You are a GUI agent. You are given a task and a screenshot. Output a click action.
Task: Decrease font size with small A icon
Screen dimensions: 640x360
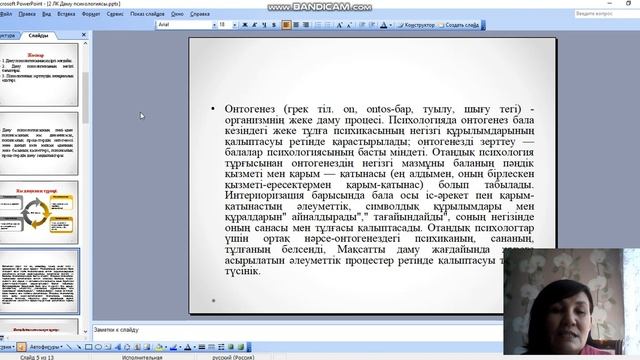(349, 25)
